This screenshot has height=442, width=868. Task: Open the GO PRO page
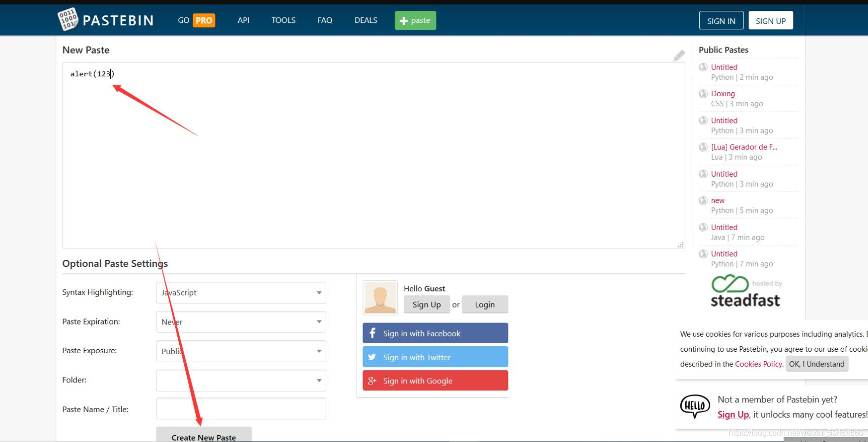[x=196, y=20]
